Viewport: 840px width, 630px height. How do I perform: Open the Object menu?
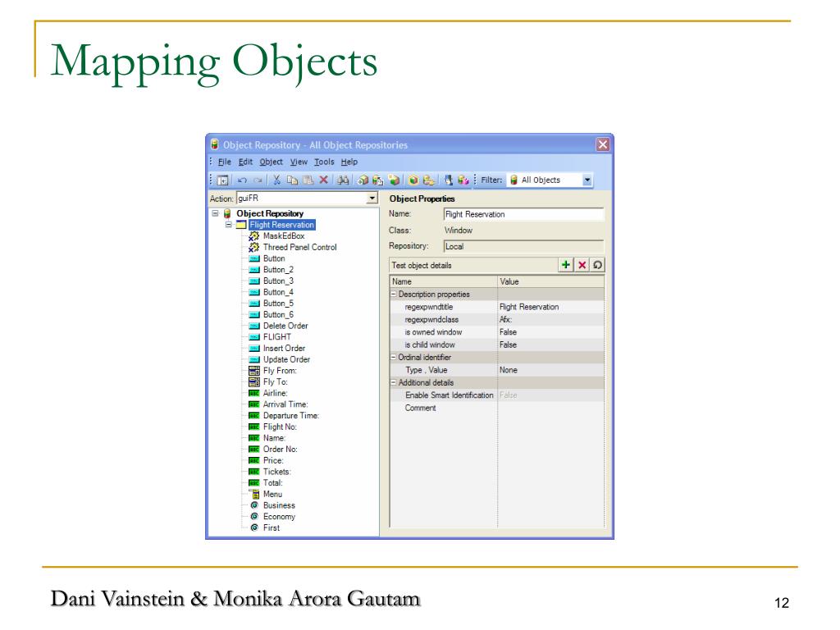(x=271, y=162)
